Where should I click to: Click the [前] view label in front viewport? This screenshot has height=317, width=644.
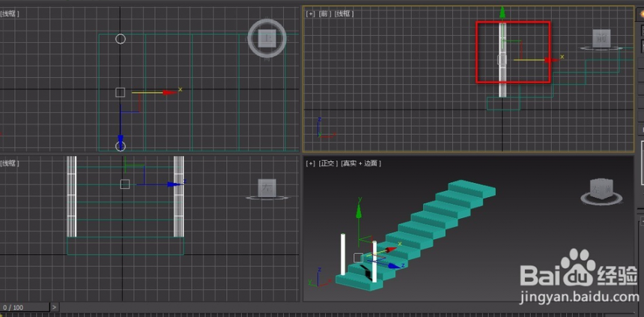324,13
